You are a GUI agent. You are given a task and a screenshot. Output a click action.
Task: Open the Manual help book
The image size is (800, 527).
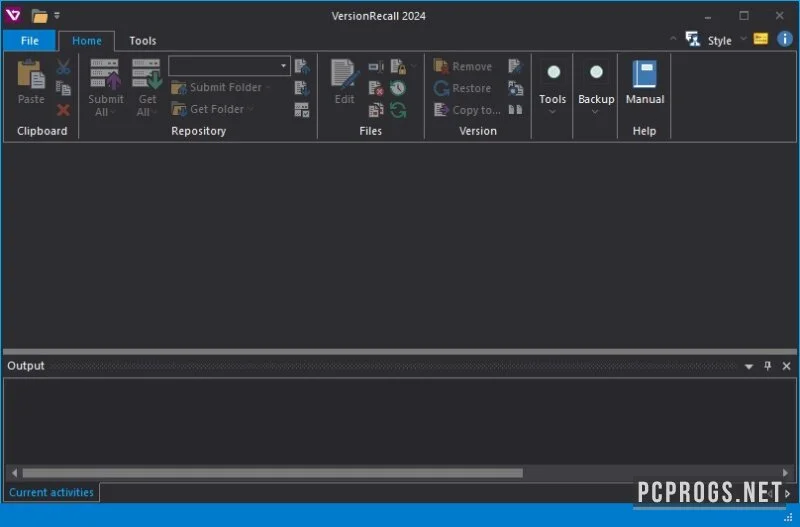point(645,82)
